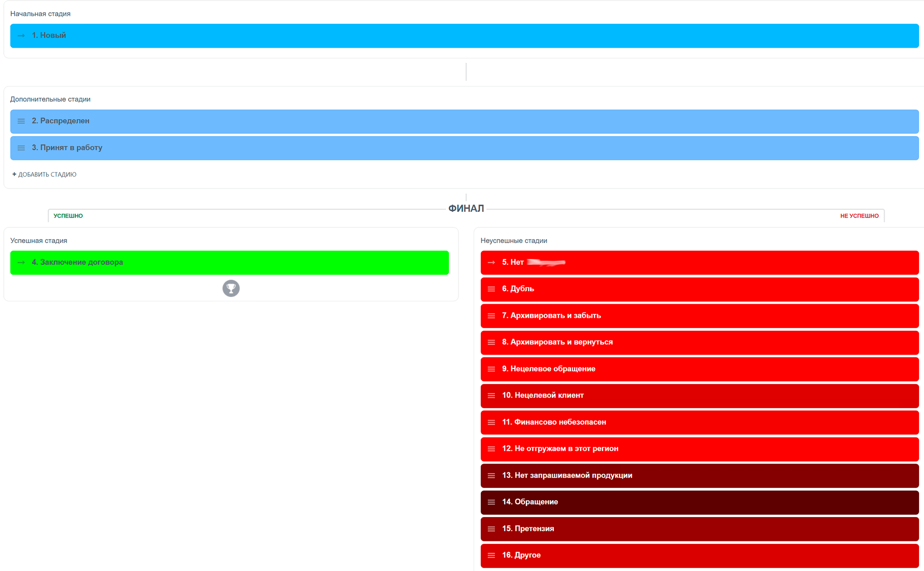The height and width of the screenshot is (571, 924).
Task: Click drag handle of 16. Другое
Action: (491, 555)
